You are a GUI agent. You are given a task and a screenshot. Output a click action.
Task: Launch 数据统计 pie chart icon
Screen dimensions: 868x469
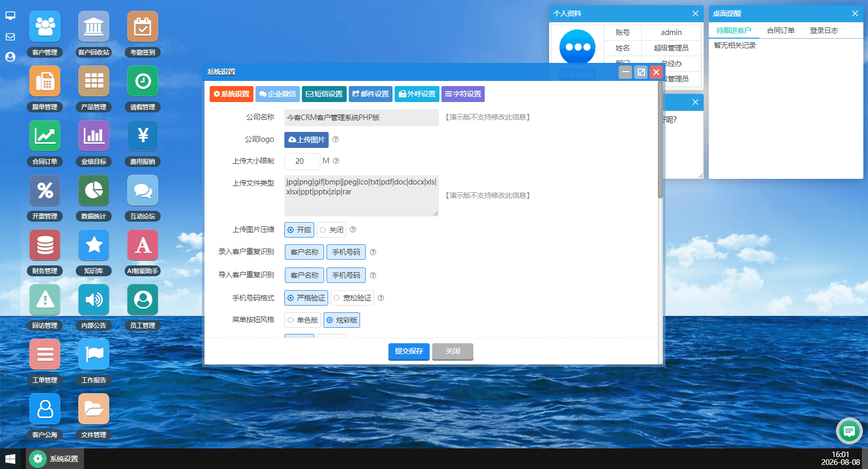point(94,191)
